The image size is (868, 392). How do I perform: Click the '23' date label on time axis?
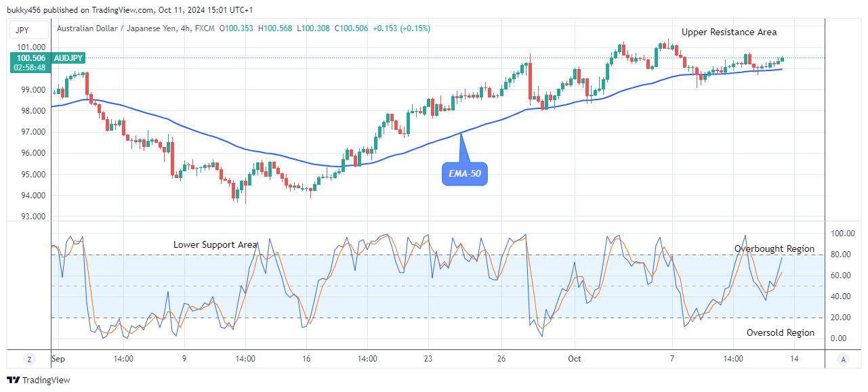tap(428, 359)
